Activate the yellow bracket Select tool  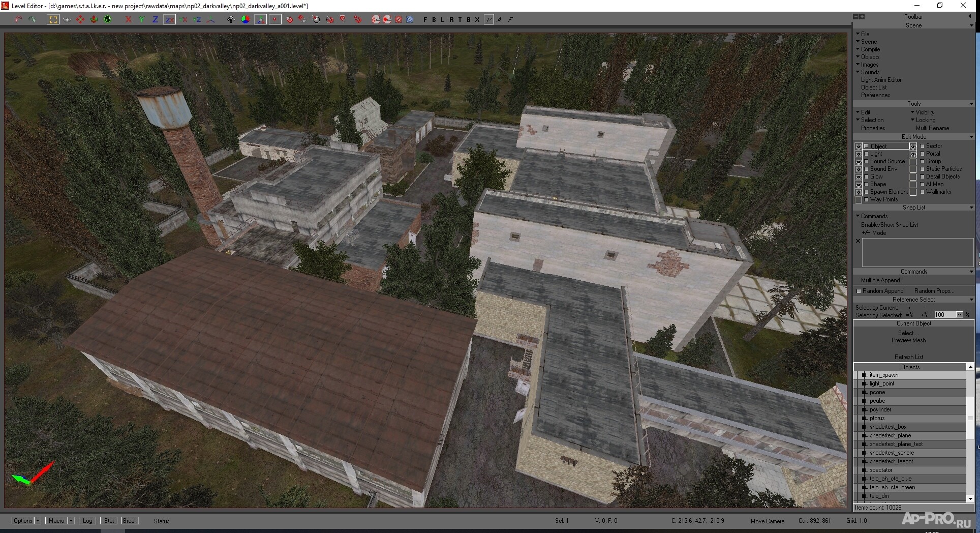pos(53,19)
